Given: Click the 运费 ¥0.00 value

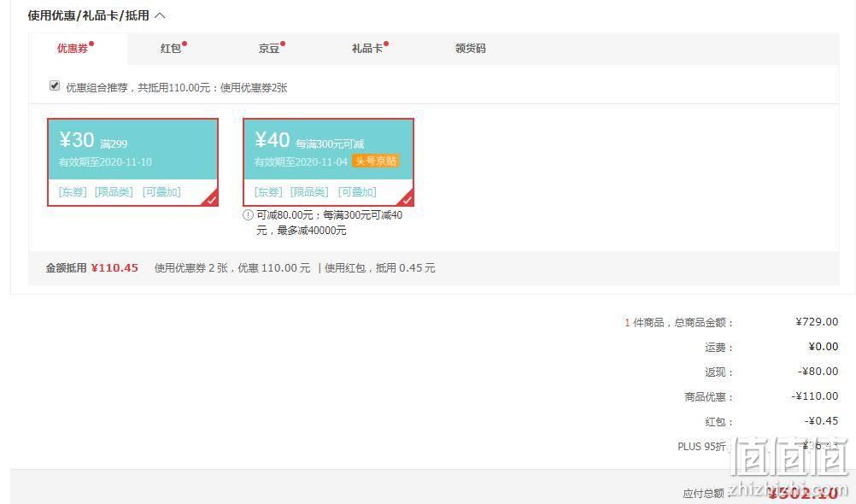Looking at the screenshot, I should point(824,346).
